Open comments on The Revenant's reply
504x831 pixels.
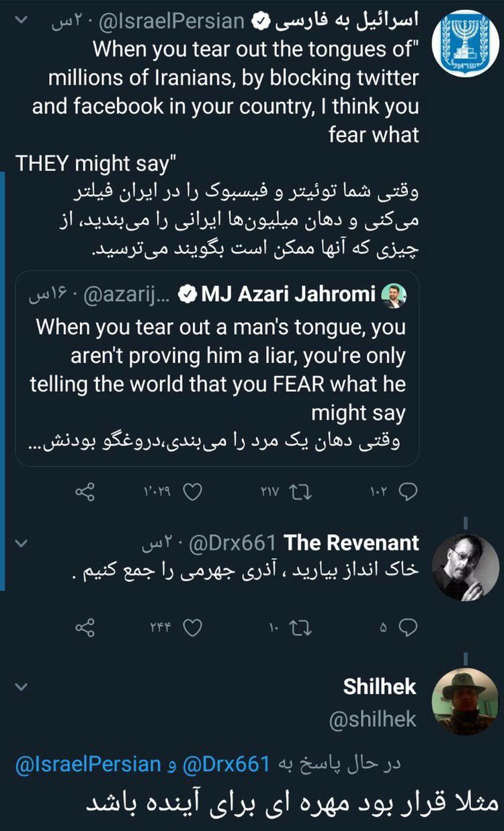[408, 628]
